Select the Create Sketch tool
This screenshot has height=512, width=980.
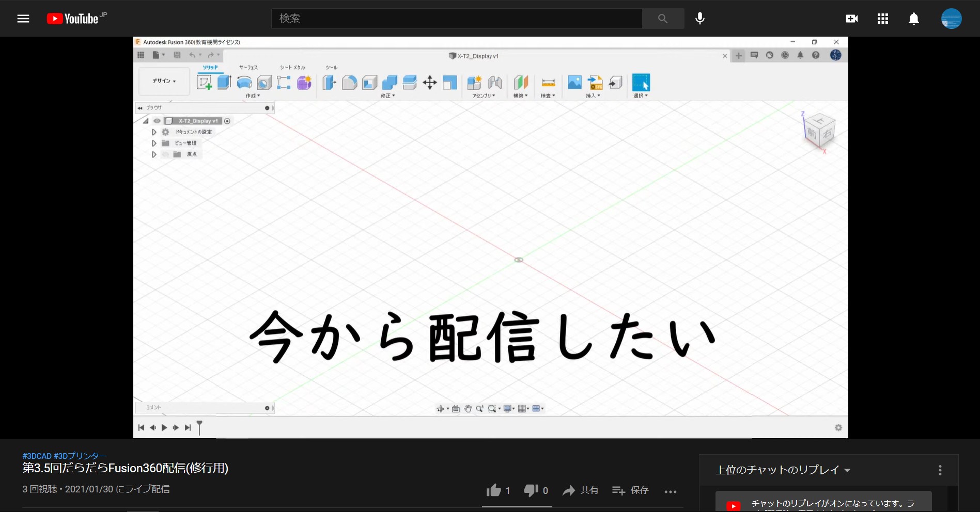205,82
